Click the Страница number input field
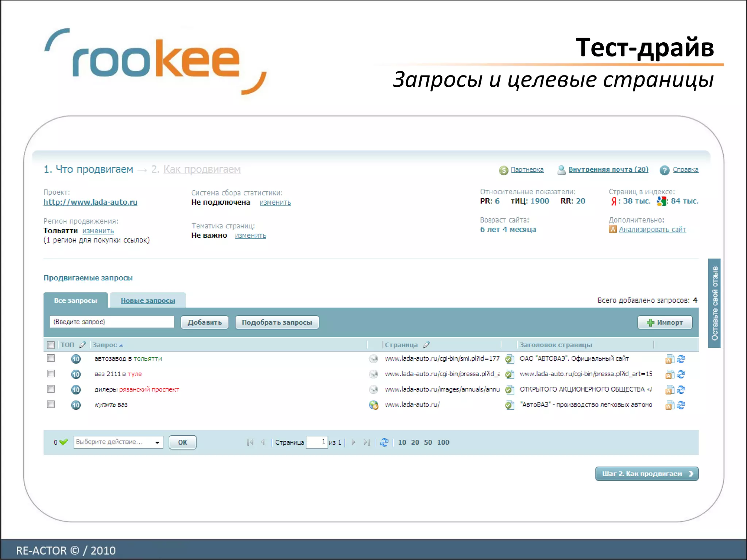747x560 pixels. pos(317,442)
